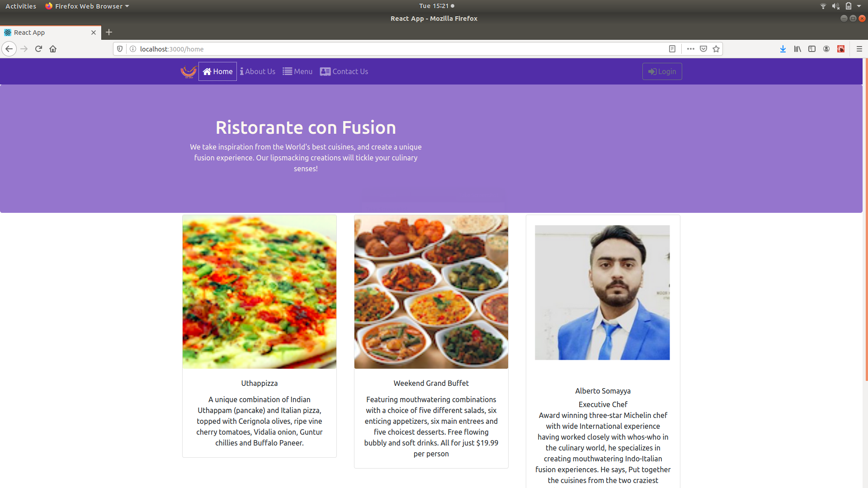Open the Library history icon
Viewport: 868px width, 488px height.
797,49
